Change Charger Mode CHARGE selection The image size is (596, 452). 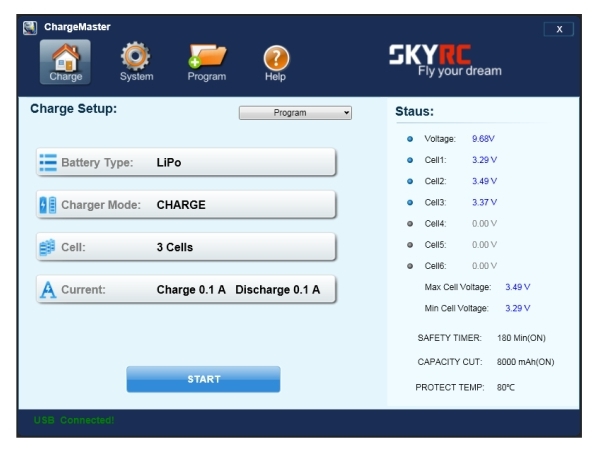186,205
